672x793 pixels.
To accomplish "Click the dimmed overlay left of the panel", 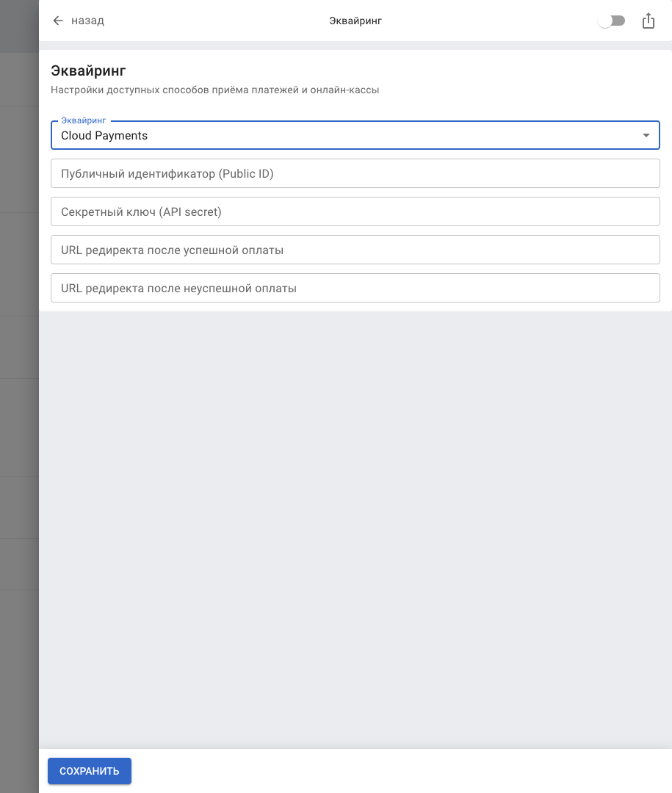I will (19, 396).
